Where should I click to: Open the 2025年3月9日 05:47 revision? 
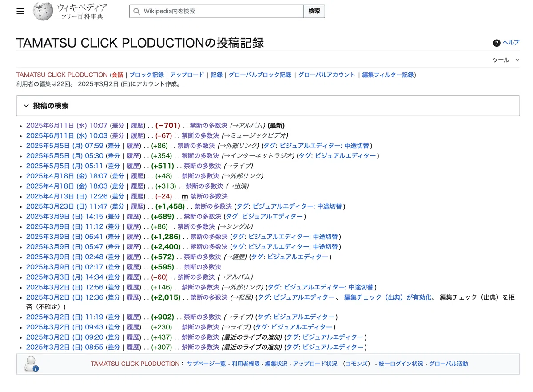coord(64,247)
